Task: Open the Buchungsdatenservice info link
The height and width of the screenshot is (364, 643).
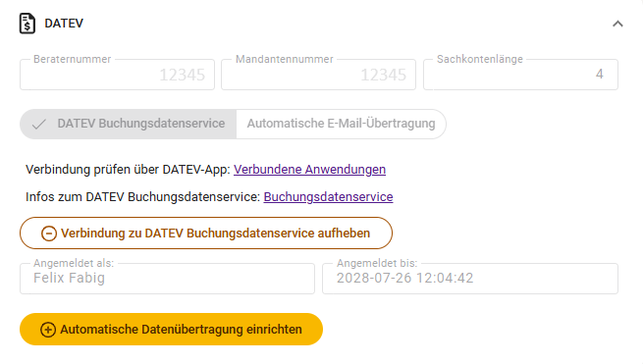Action: pyautogui.click(x=328, y=197)
